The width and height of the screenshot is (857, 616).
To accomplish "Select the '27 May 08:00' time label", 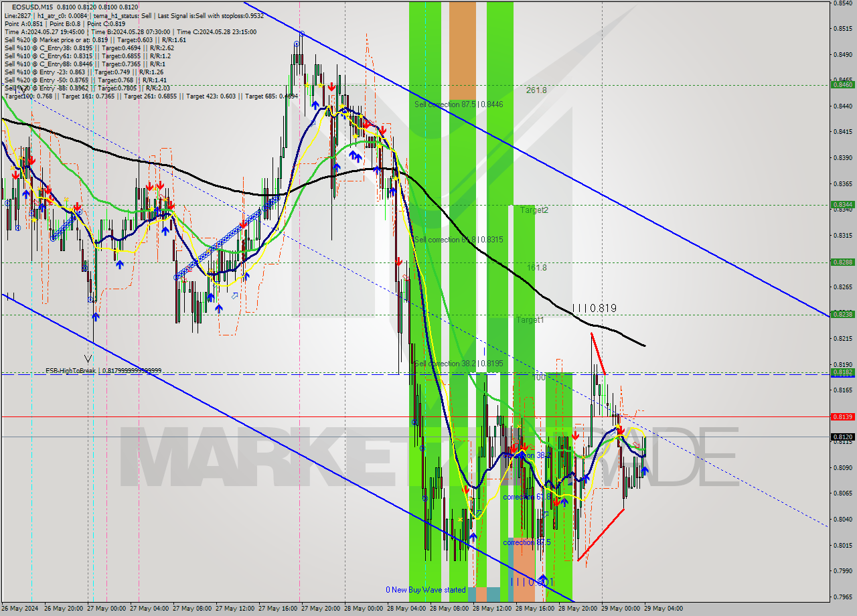I will [x=193, y=609].
